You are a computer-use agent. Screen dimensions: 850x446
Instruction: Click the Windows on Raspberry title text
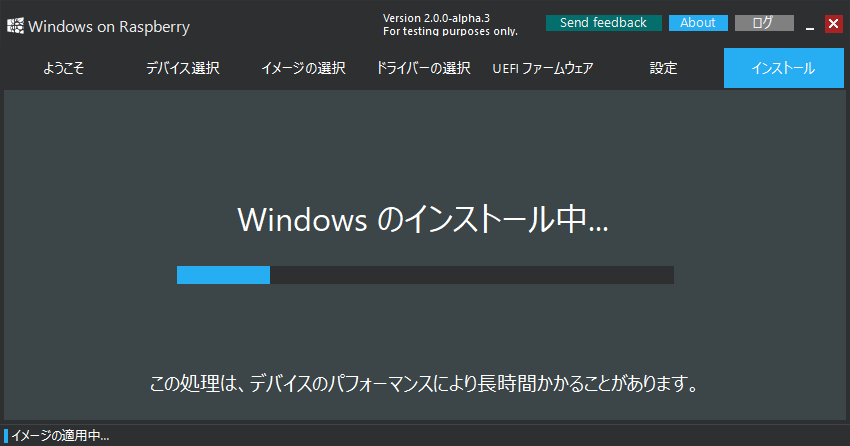pos(109,27)
